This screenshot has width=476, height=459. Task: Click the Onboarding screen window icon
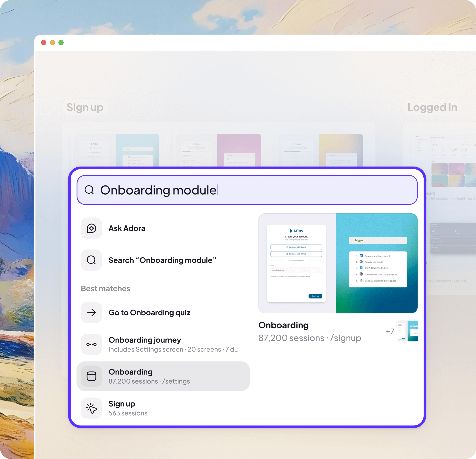point(91,376)
